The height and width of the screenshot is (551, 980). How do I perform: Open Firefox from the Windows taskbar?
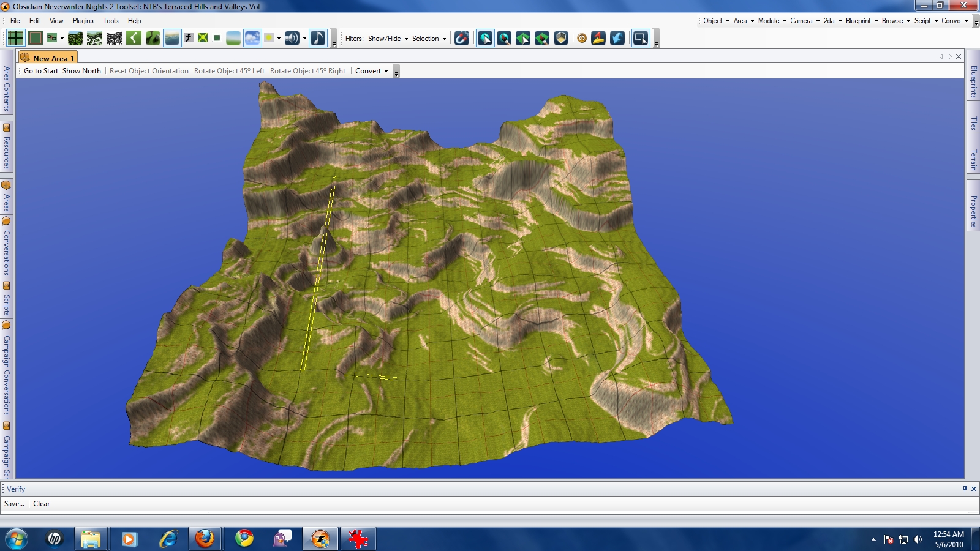pos(205,539)
